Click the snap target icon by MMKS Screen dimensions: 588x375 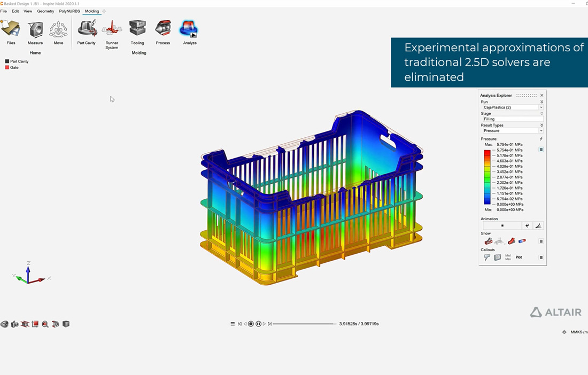point(564,332)
